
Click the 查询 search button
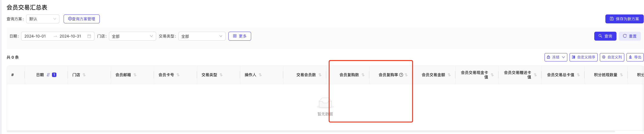tap(605, 36)
